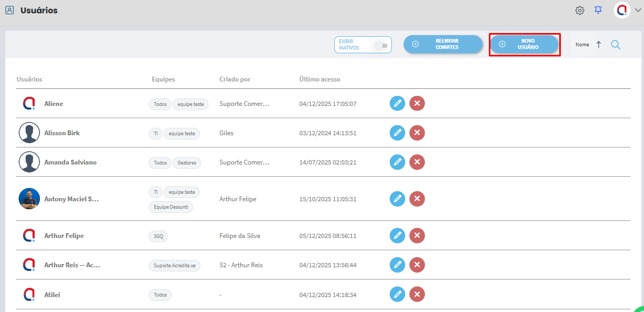Edit user Atilei with pencil icon
The height and width of the screenshot is (312, 644).
[397, 294]
